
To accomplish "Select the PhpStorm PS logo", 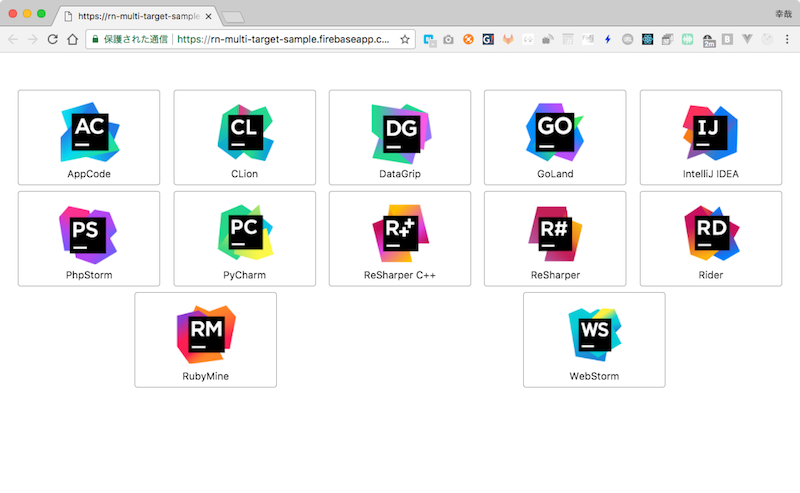I will click(x=88, y=235).
